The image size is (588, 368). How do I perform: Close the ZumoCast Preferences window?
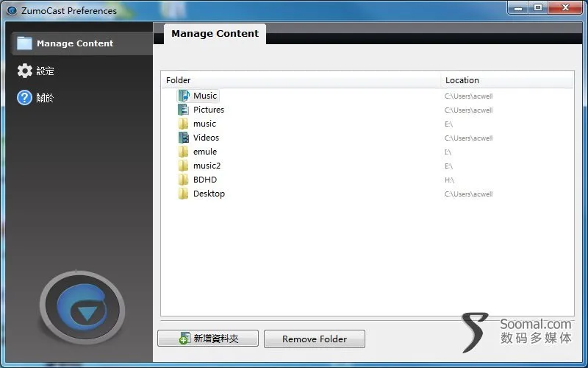tap(565, 8)
